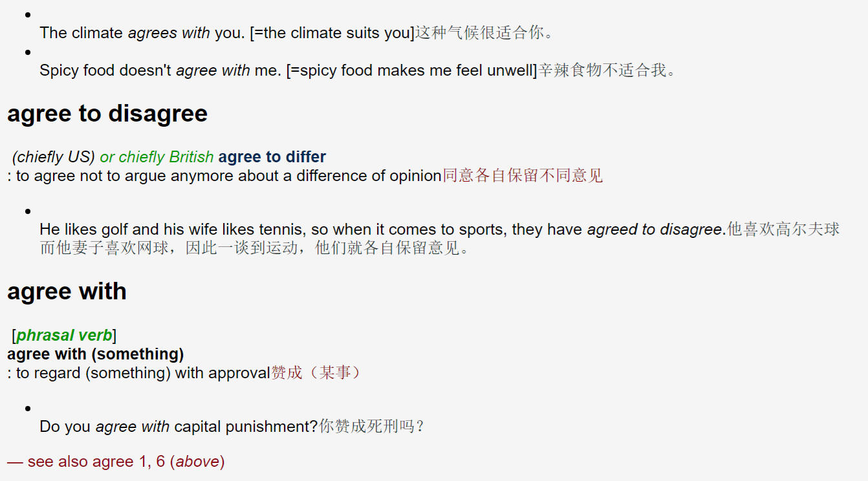Click the 'agree to disagree' heading
The width and height of the screenshot is (868, 481).
tap(107, 113)
